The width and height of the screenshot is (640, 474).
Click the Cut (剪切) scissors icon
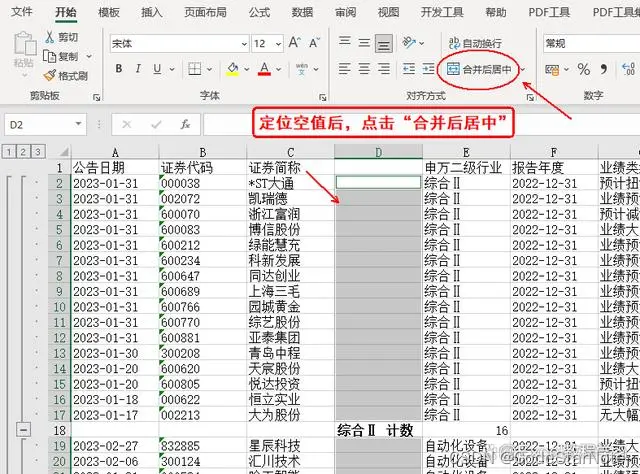tap(50, 37)
